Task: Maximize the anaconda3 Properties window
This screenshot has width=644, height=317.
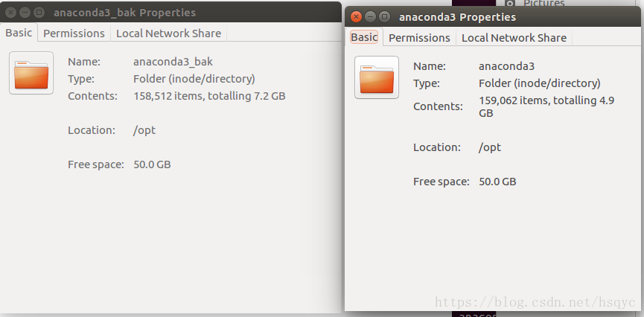Action: (384, 17)
